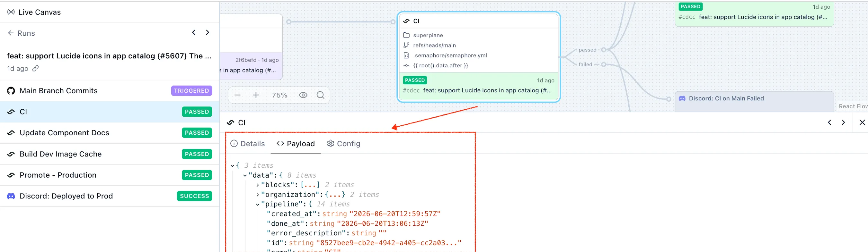Image resolution: width=868 pixels, height=252 pixels.
Task: Click the passed output connector handle
Action: [604, 50]
